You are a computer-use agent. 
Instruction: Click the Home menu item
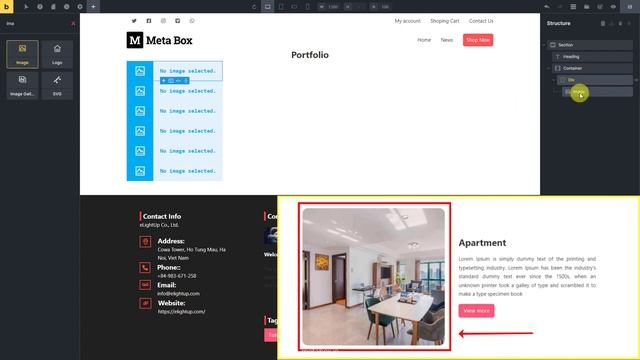(x=424, y=40)
